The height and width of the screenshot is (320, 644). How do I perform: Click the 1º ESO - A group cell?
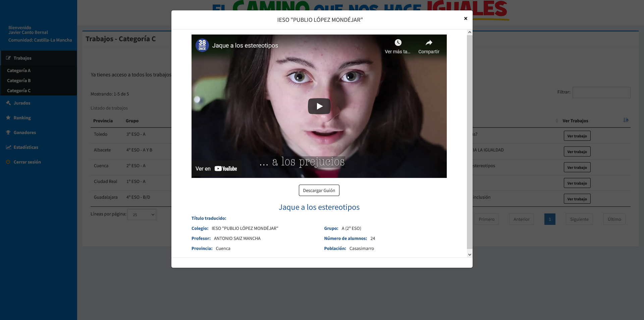click(x=136, y=181)
